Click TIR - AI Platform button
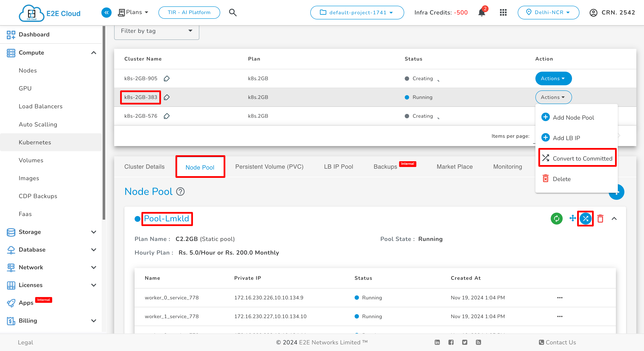The height and width of the screenshot is (351, 644). pos(189,12)
